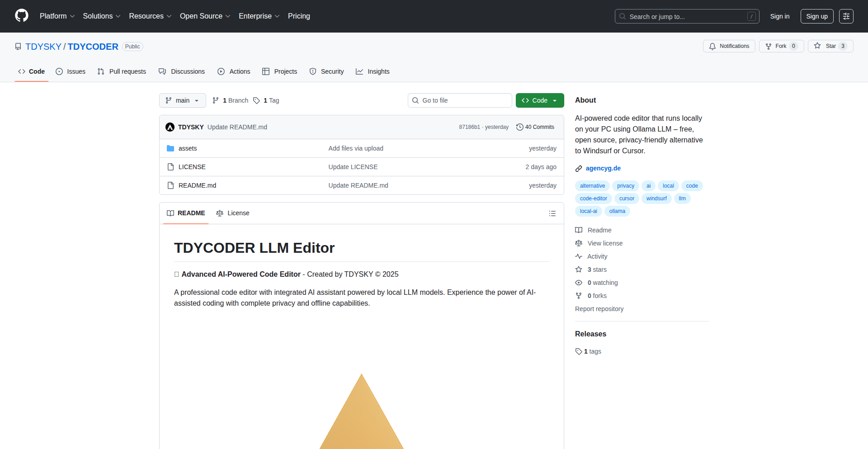
Task: Select the README tab in file viewer
Action: pyautogui.click(x=186, y=213)
